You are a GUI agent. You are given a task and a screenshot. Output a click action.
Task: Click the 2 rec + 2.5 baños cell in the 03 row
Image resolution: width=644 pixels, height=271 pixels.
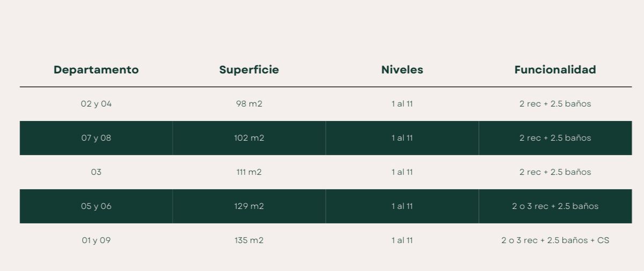click(555, 172)
